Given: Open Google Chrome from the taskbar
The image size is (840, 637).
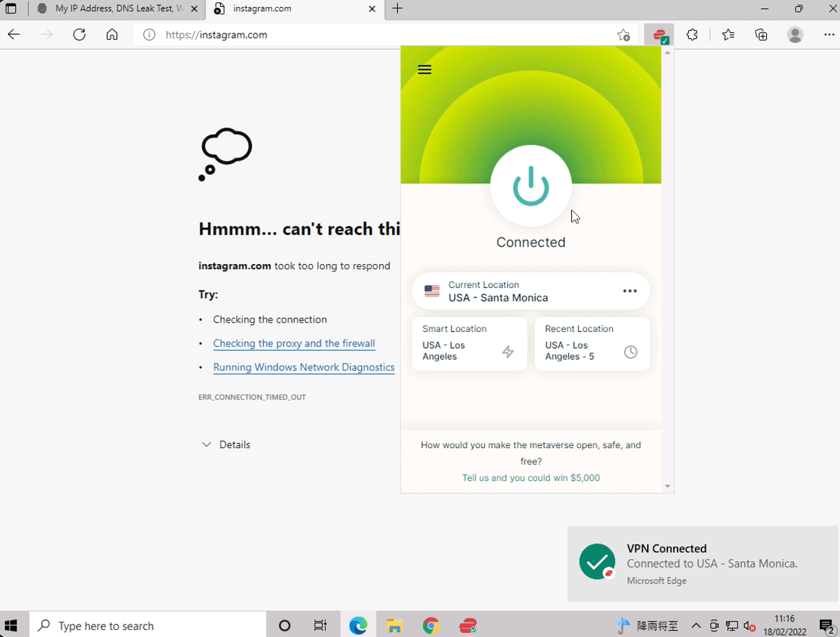Looking at the screenshot, I should tap(430, 626).
